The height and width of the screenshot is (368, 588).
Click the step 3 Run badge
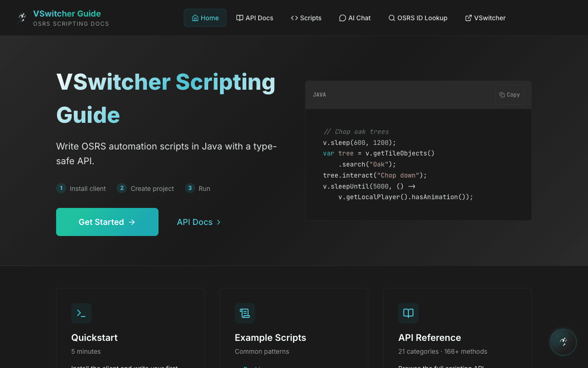pos(190,188)
